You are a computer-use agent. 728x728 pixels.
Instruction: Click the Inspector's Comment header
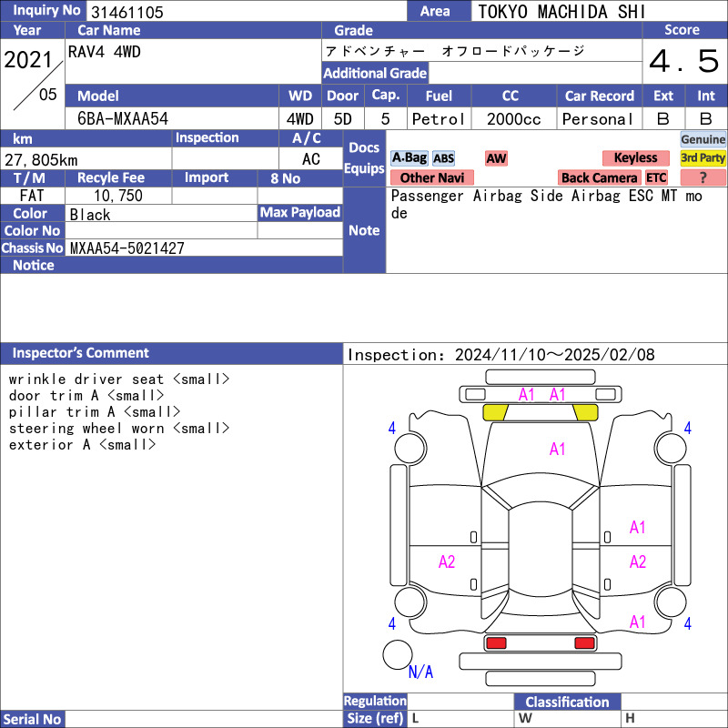pyautogui.click(x=81, y=353)
